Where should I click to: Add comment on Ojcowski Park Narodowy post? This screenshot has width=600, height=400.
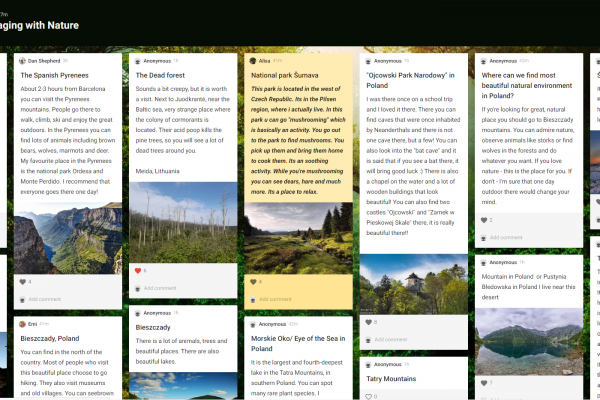(x=391, y=340)
